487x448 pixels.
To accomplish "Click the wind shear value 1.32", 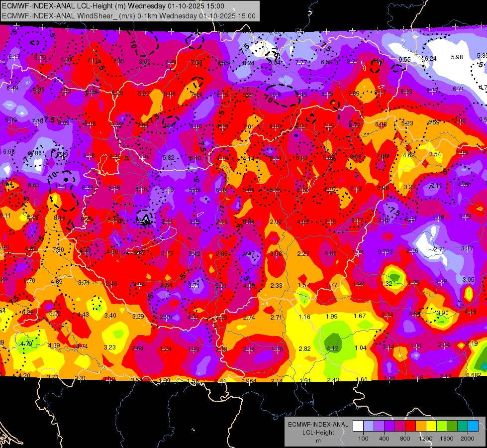I will (387, 283).
